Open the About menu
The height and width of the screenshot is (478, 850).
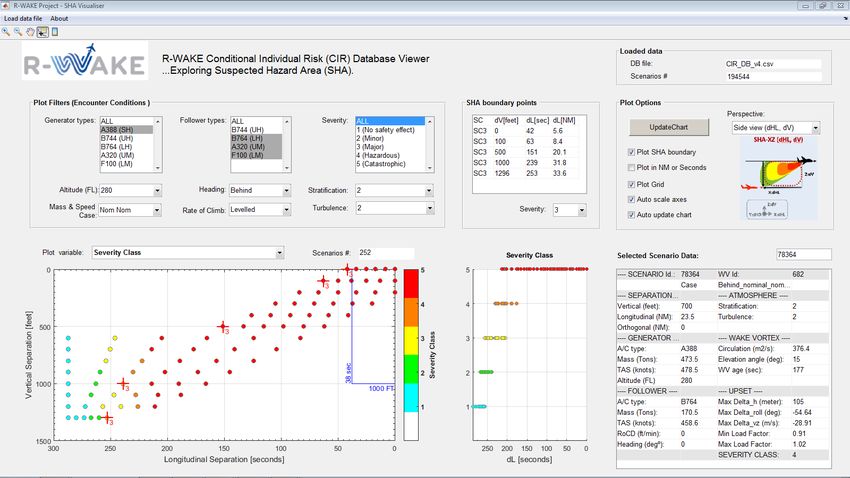(59, 18)
